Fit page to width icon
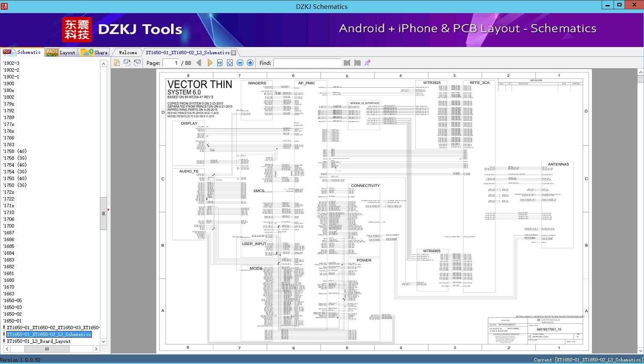 [220, 63]
